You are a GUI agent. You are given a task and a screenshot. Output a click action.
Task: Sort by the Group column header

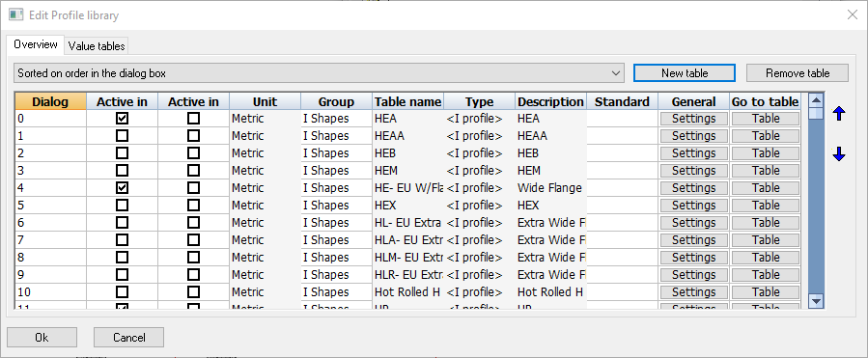pos(336,102)
